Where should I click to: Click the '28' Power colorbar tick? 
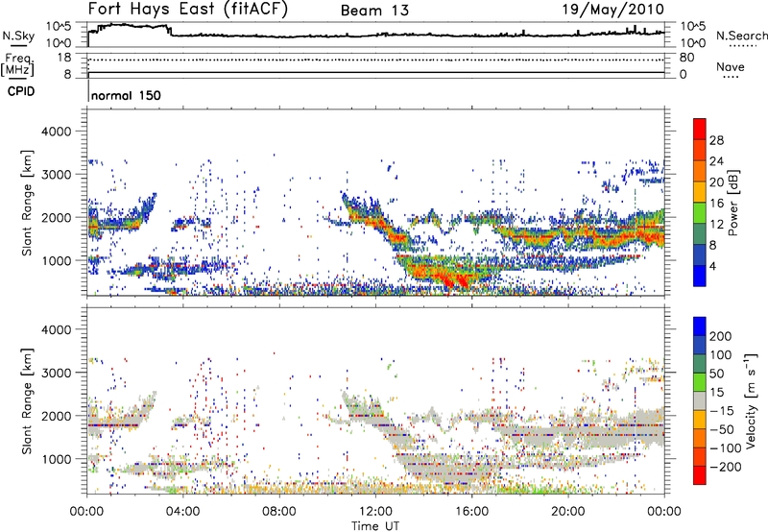click(716, 140)
